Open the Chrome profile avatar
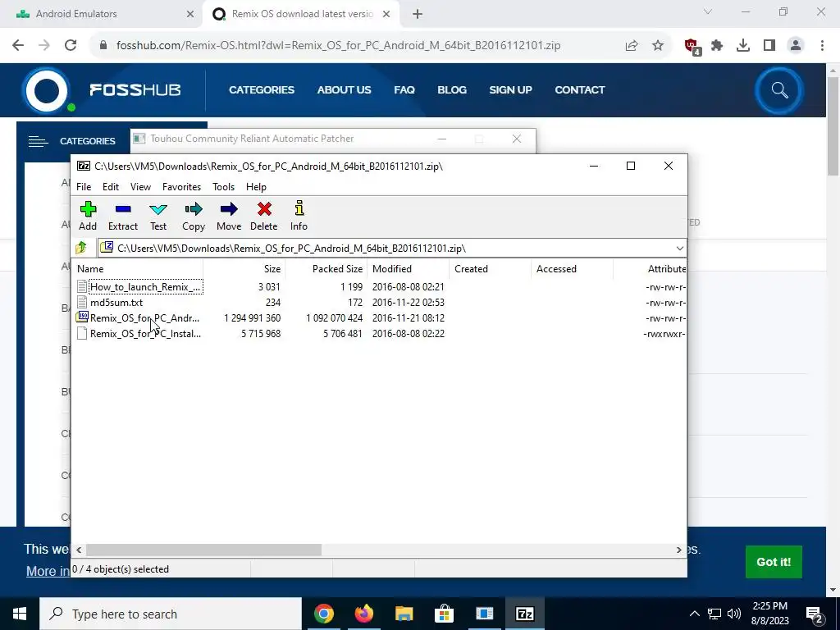 796,46
